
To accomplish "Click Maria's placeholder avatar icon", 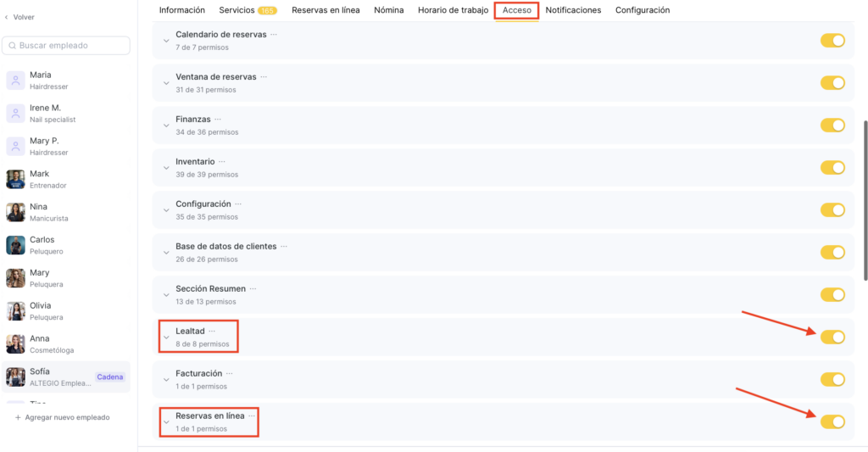I will [x=15, y=81].
